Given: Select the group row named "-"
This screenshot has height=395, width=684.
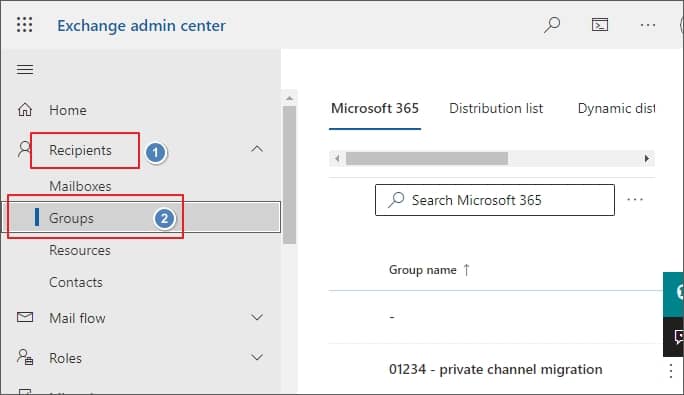Looking at the screenshot, I should [x=392, y=317].
